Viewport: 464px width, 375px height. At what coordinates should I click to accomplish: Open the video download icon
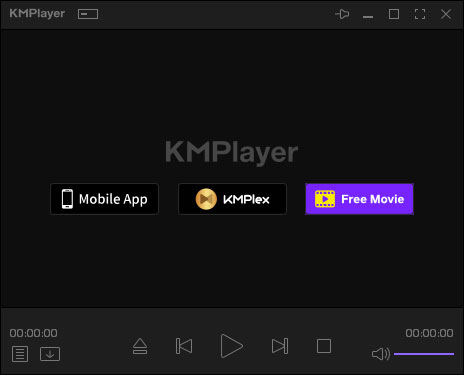pos(50,354)
